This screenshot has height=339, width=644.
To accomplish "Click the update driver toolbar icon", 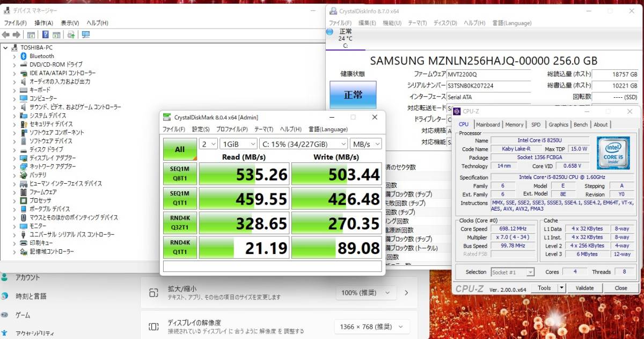I will (x=71, y=35).
